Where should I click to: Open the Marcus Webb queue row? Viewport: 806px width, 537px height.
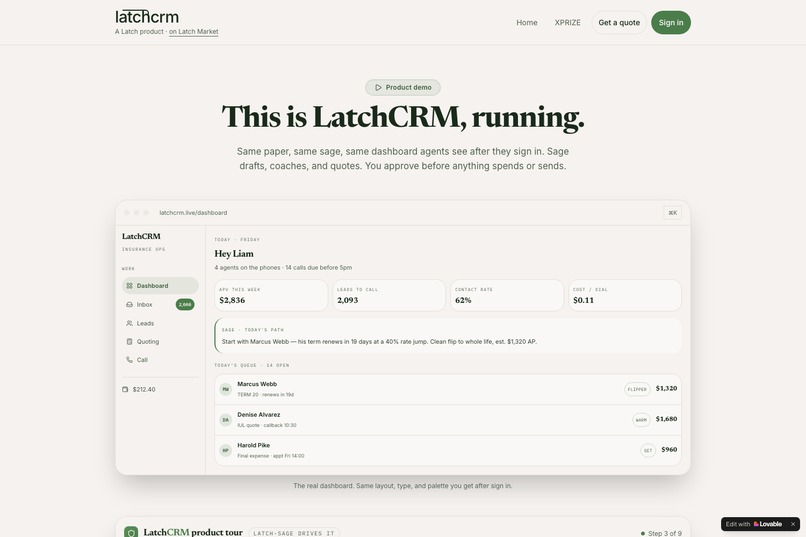(448, 390)
